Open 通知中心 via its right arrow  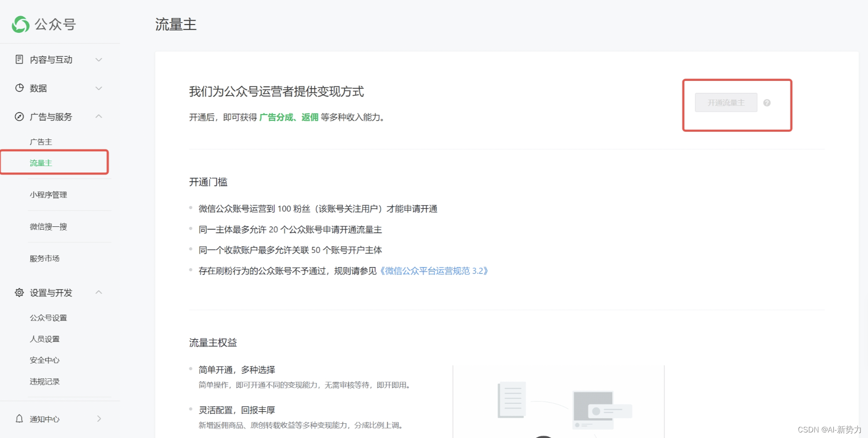click(99, 419)
